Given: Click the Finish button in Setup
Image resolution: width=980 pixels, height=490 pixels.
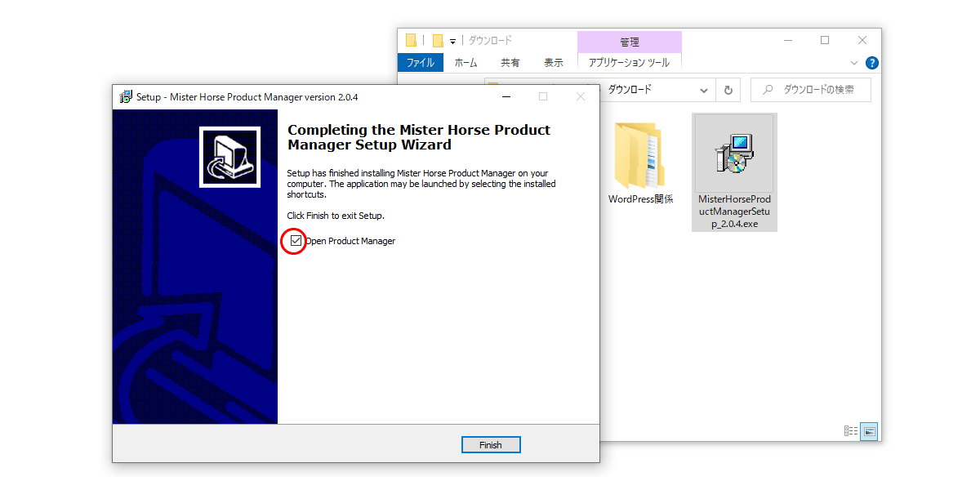Looking at the screenshot, I should click(x=491, y=445).
